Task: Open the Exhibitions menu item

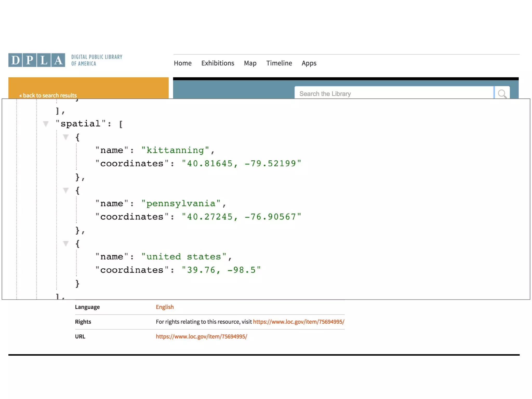Action: 218,63
